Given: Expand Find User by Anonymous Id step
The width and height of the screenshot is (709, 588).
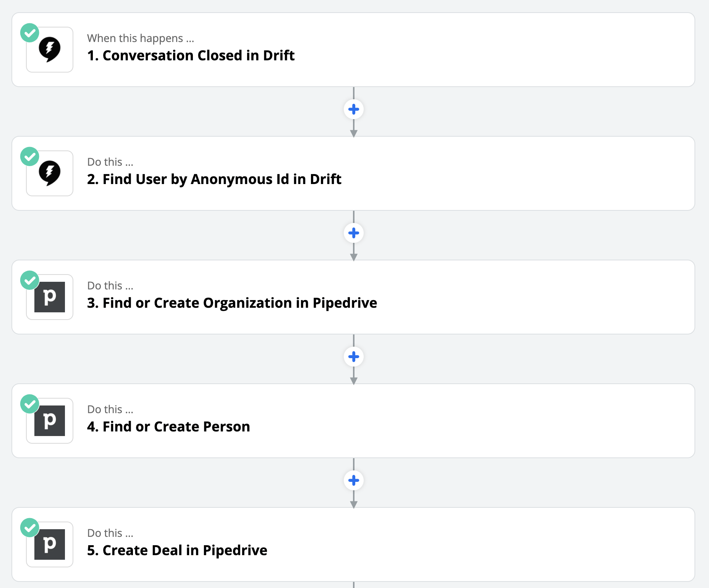Looking at the screenshot, I should pyautogui.click(x=214, y=179).
